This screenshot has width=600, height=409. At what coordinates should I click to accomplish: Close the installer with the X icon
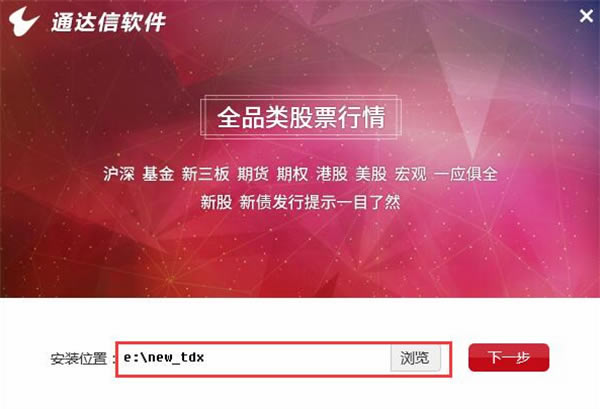pos(586,16)
